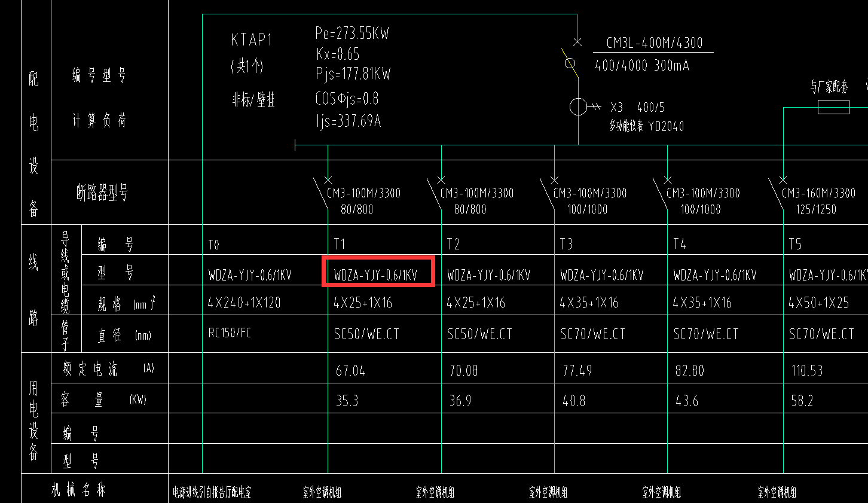Click the rated current 70.08
This screenshot has height=503, width=868.
coord(464,371)
